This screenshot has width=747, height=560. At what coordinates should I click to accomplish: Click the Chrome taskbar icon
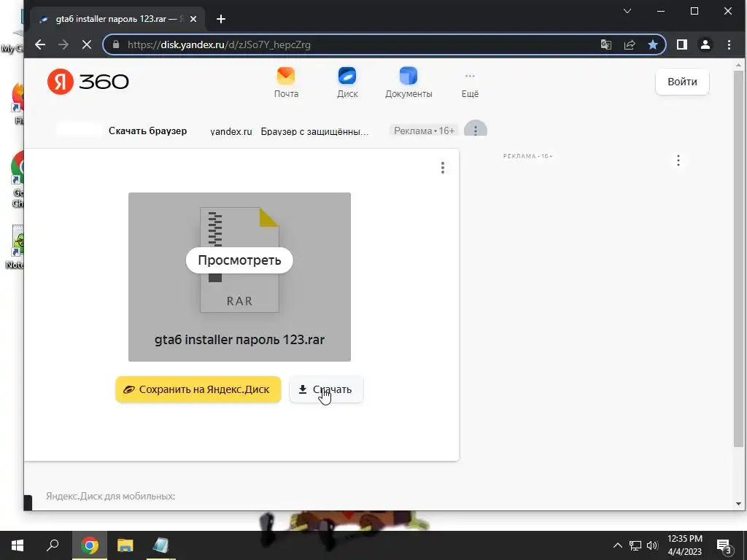pyautogui.click(x=89, y=545)
